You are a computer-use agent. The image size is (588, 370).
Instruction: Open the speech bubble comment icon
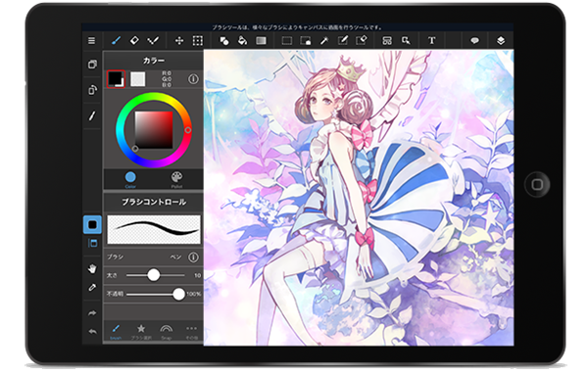coord(474,40)
